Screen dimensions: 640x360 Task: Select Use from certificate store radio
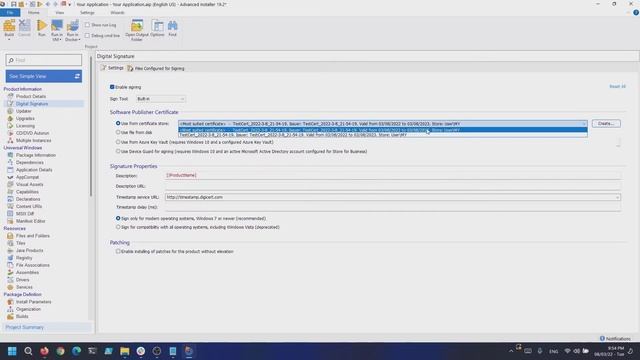[x=118, y=123]
